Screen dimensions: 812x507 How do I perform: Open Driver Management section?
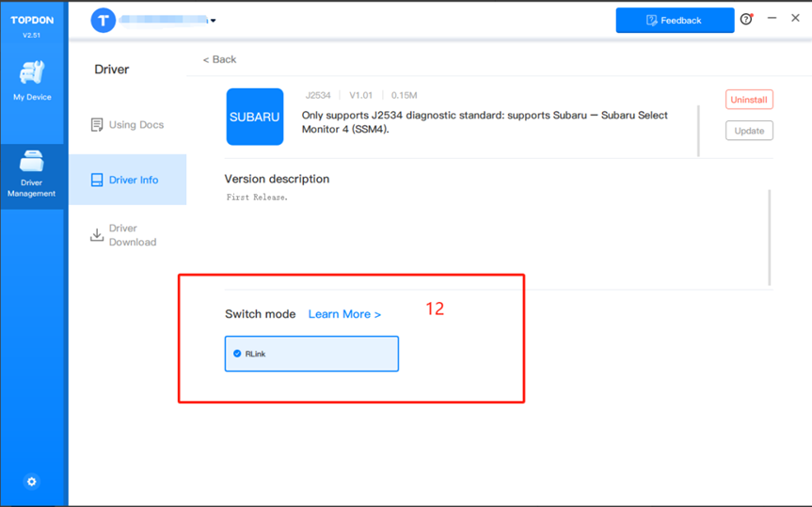(32, 175)
